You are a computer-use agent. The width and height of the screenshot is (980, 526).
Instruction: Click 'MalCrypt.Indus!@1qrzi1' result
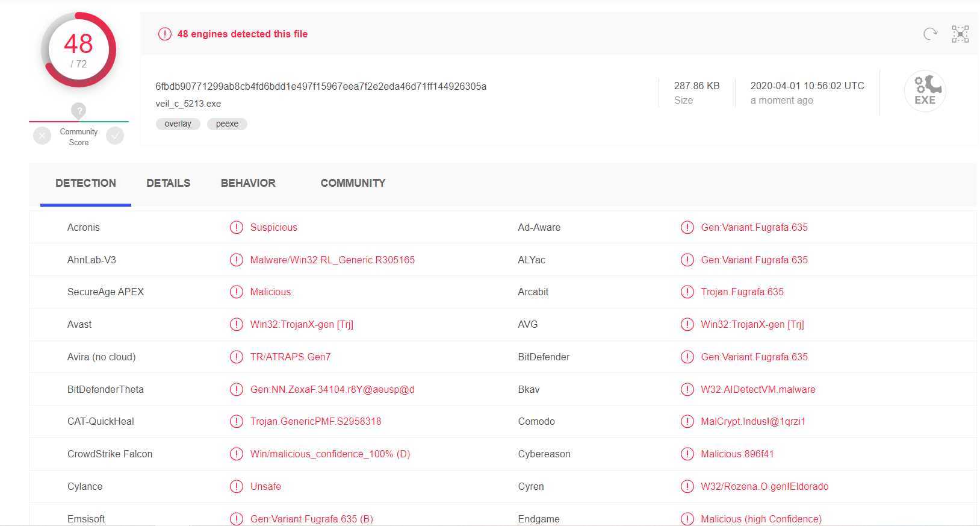click(x=753, y=421)
